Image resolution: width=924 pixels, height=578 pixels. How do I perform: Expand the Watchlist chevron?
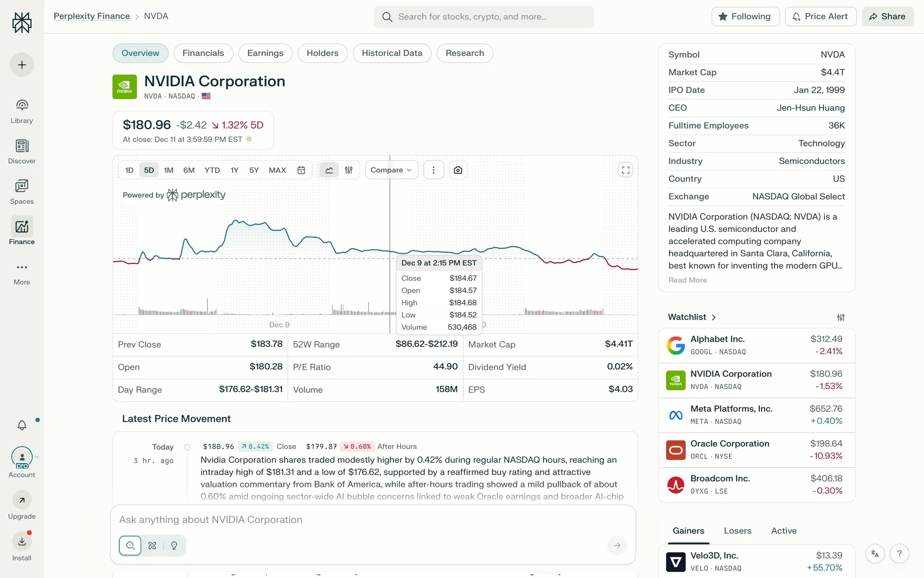(x=714, y=317)
